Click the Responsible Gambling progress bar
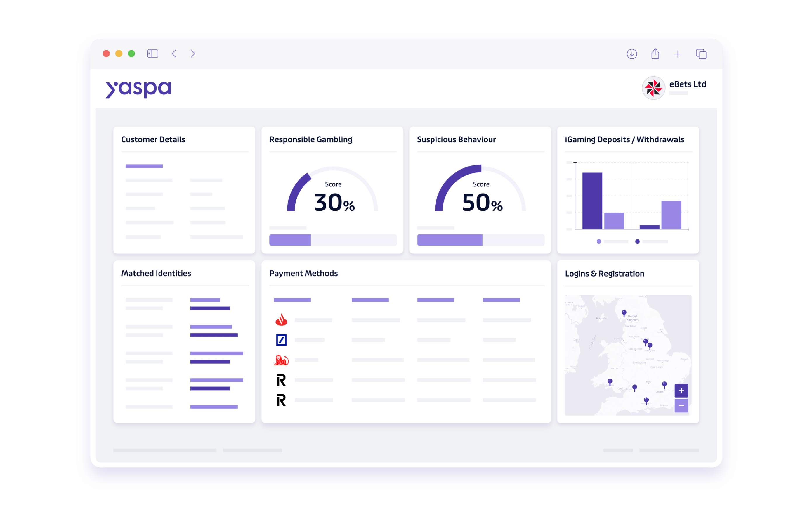The height and width of the screenshot is (532, 812). pyautogui.click(x=333, y=240)
